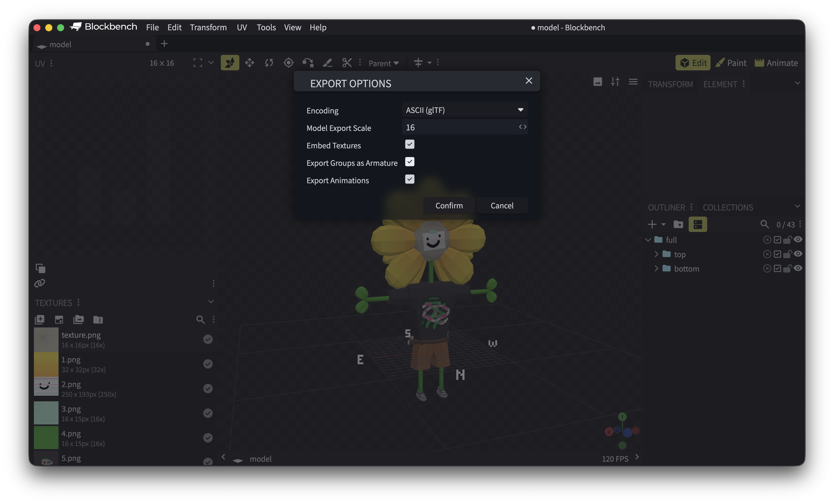Click the Pivot tool icon
This screenshot has width=834, height=504.
pyautogui.click(x=288, y=63)
